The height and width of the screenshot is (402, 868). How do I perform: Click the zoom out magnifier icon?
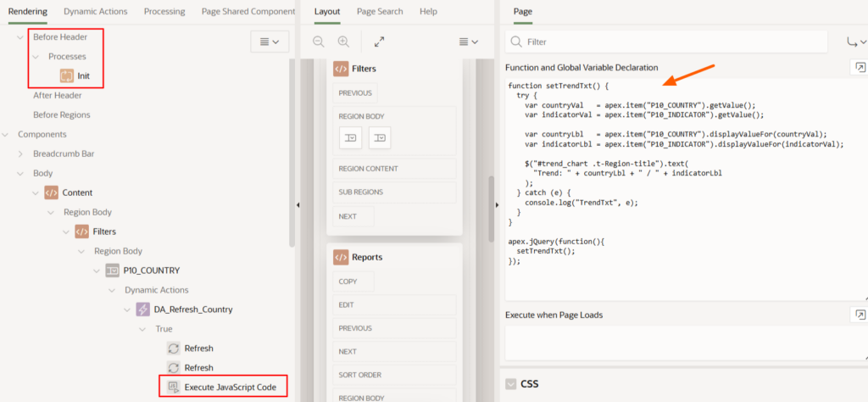click(x=318, y=42)
